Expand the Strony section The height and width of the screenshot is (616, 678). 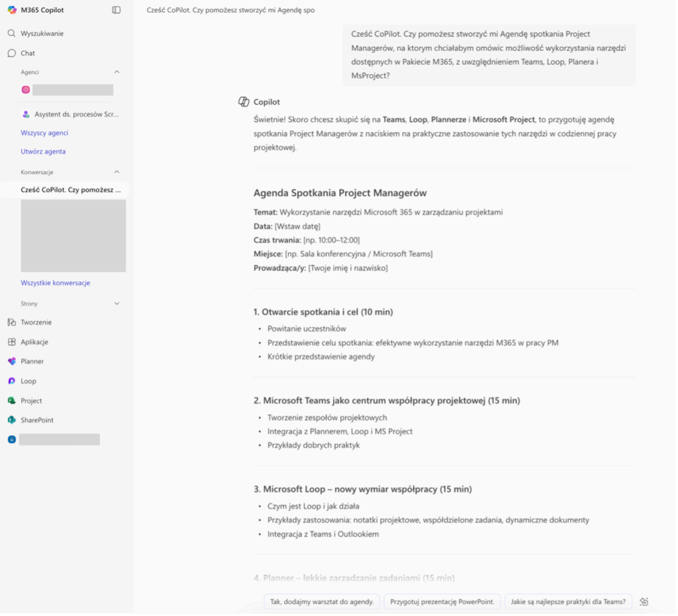pos(117,304)
